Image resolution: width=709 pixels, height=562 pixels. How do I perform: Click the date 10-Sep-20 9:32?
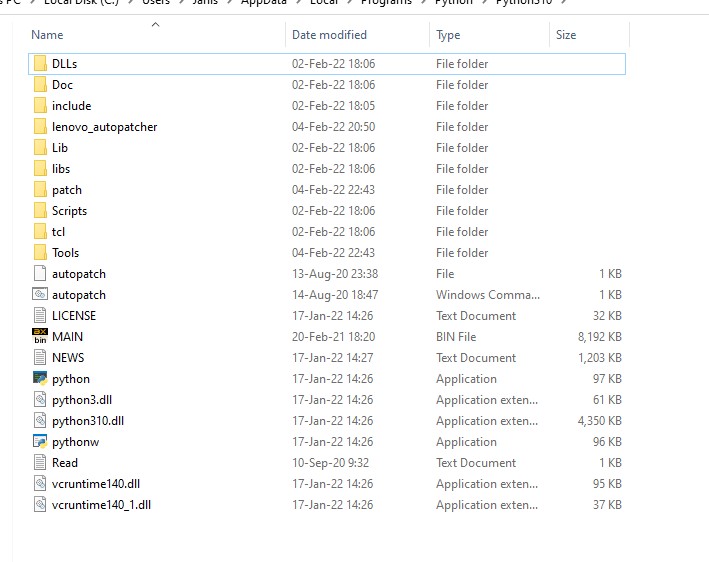click(x=330, y=463)
